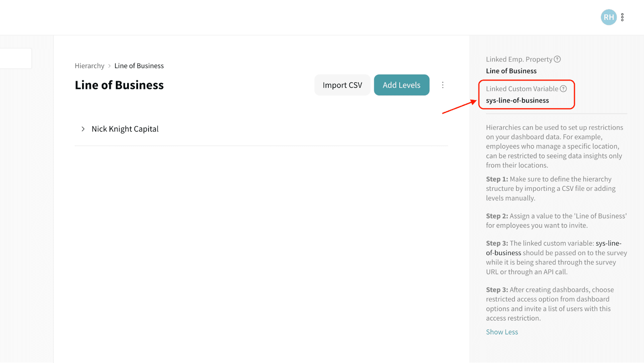Click the help icon next to Linked Custom Variable

(563, 89)
